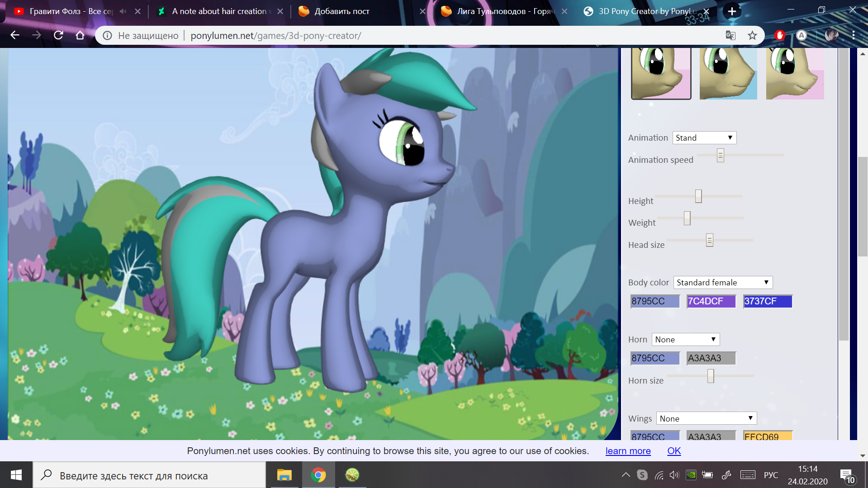Open the Chrome profile avatar
Screen dimensions: 868x488
(x=831, y=35)
